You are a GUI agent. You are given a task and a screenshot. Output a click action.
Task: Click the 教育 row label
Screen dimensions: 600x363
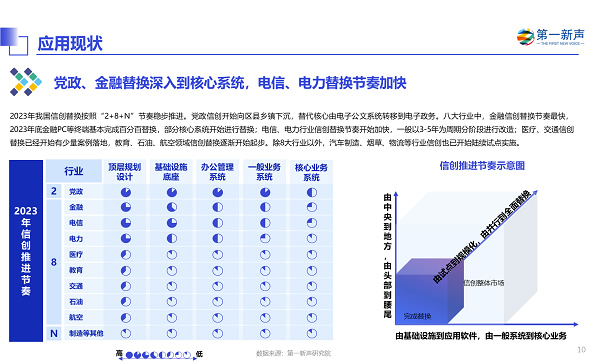pyautogui.click(x=76, y=270)
